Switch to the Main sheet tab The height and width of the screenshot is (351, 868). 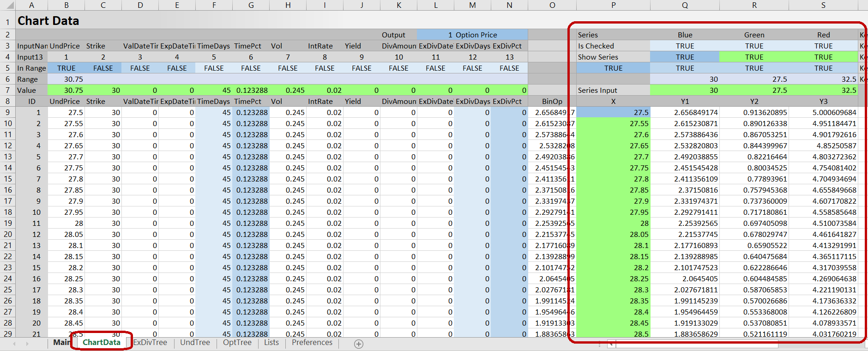tap(61, 342)
